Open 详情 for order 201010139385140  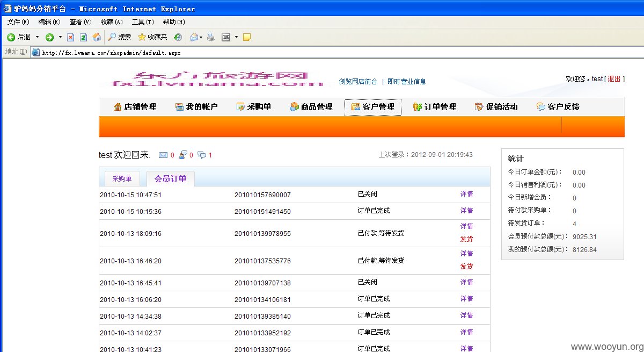[x=466, y=315]
